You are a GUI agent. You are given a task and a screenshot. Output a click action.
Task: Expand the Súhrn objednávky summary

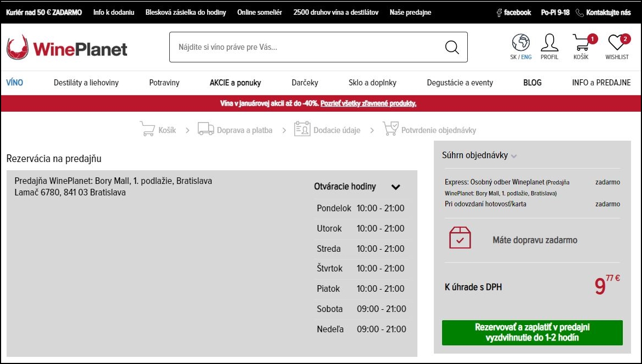[513, 156]
